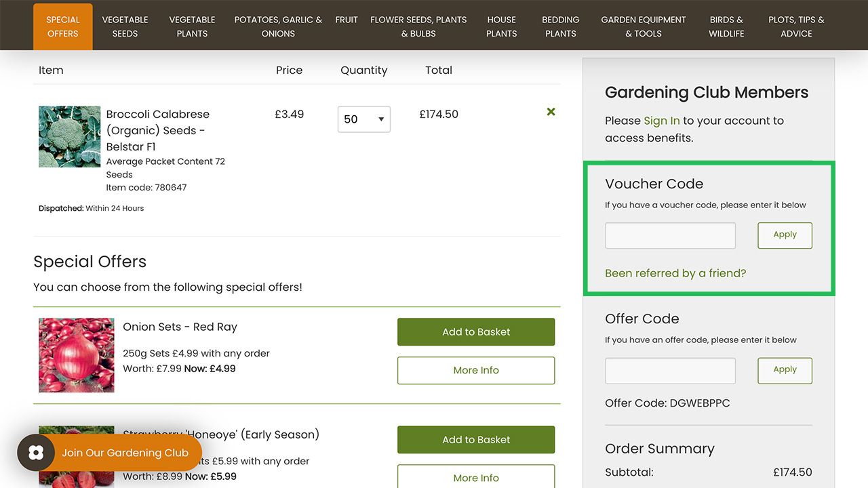Open Potatoes, Garlic & Onions menu
Image resolution: width=868 pixels, height=488 pixels.
[x=278, y=26]
